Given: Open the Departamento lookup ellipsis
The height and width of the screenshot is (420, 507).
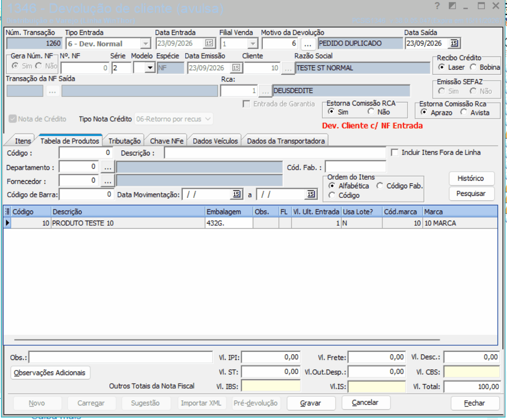Looking at the screenshot, I should pos(107,167).
